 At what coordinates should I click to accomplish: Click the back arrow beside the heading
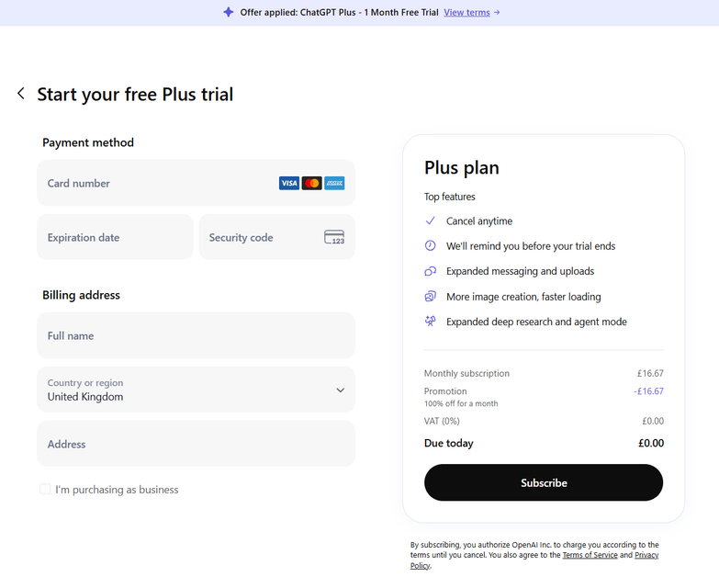pos(21,94)
